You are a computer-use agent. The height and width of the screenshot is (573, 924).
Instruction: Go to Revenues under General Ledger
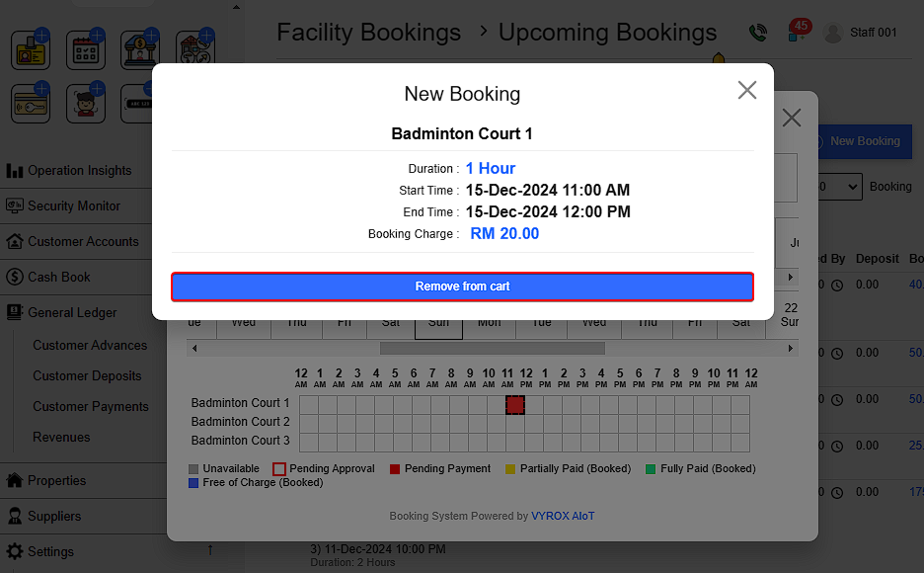[61, 437]
